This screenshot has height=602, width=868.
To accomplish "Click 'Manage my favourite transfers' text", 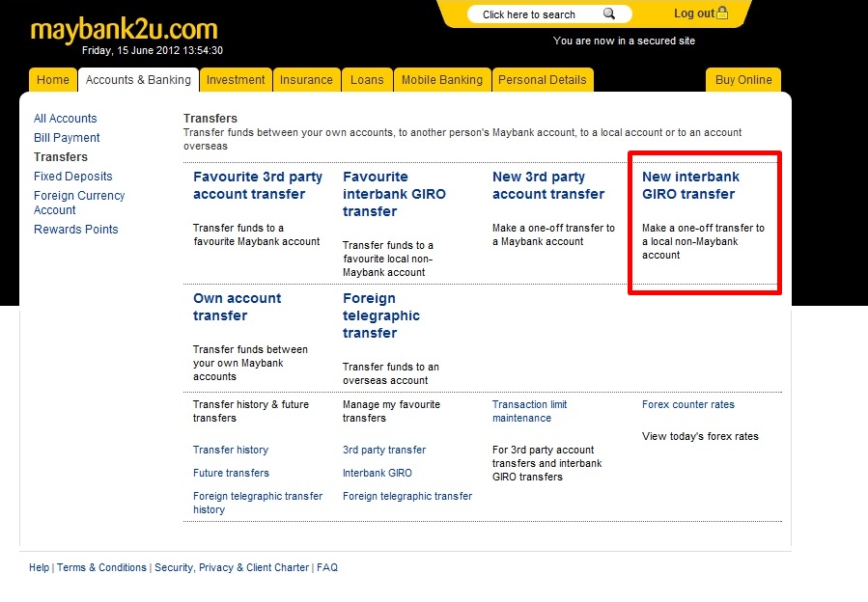I will 391,411.
